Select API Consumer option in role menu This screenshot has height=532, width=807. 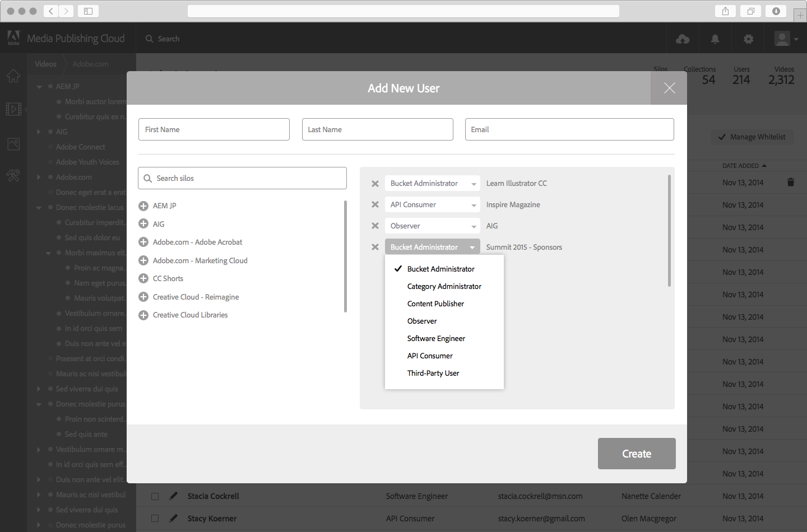(x=444, y=356)
